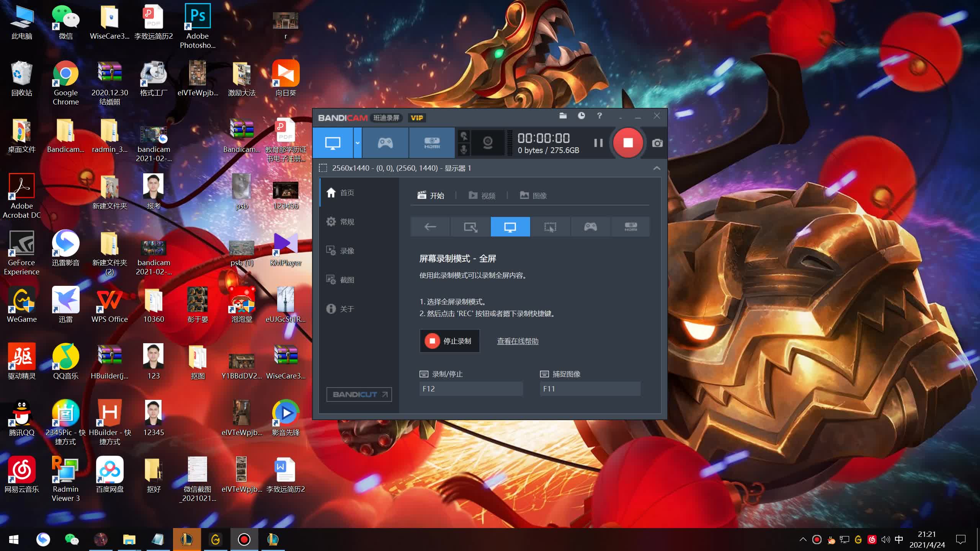Open output folder icon in Bandicam title bar
The width and height of the screenshot is (980, 551).
tap(563, 116)
